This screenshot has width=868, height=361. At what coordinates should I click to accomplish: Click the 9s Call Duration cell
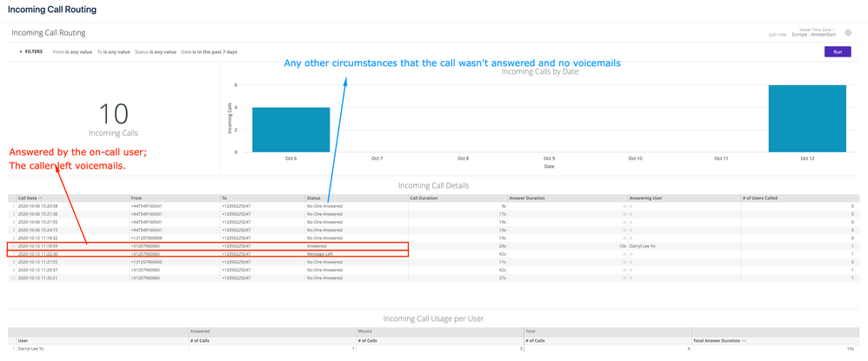504,206
